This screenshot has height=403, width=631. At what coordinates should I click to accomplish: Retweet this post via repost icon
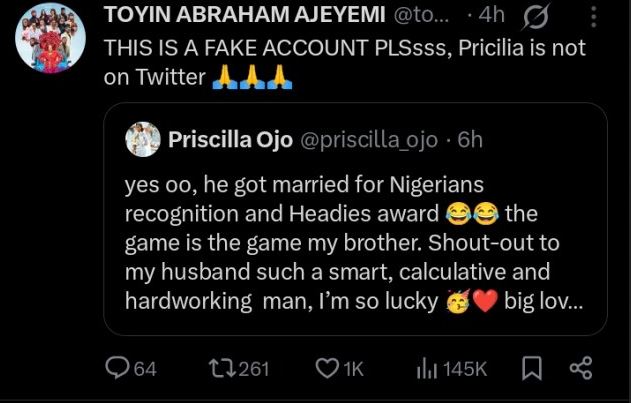pos(222,369)
